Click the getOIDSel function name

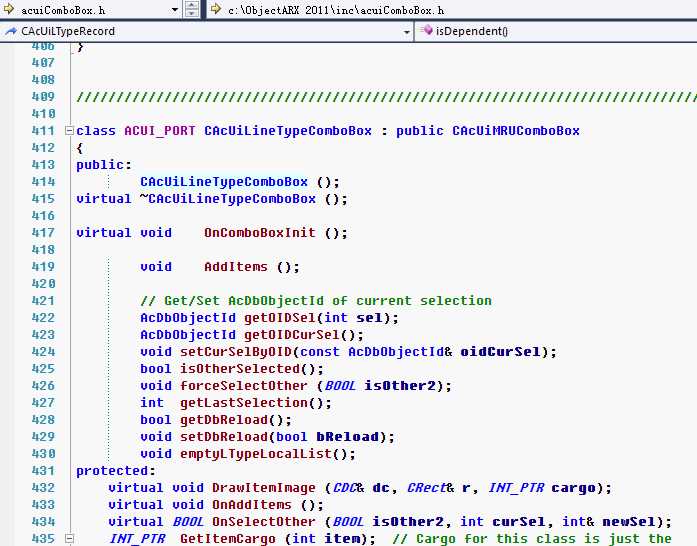point(280,318)
